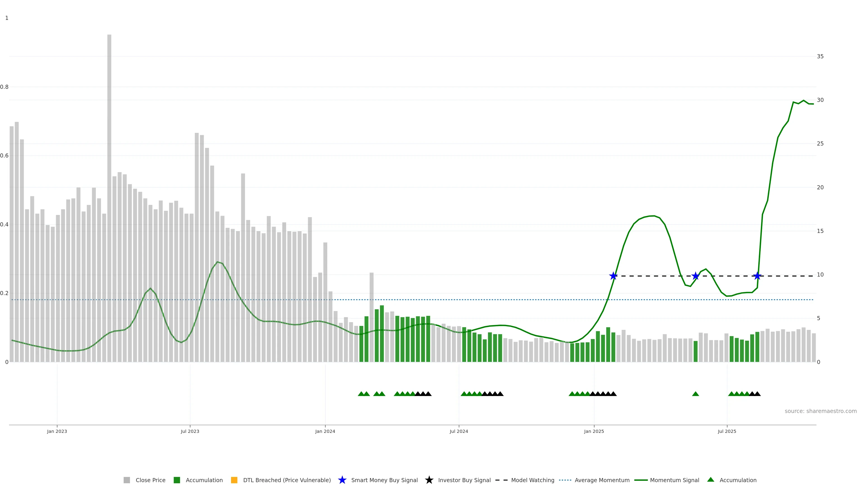This screenshot has width=868, height=488.
Task: Click the orange DTL Breached legend swatch
Action: coord(234,480)
